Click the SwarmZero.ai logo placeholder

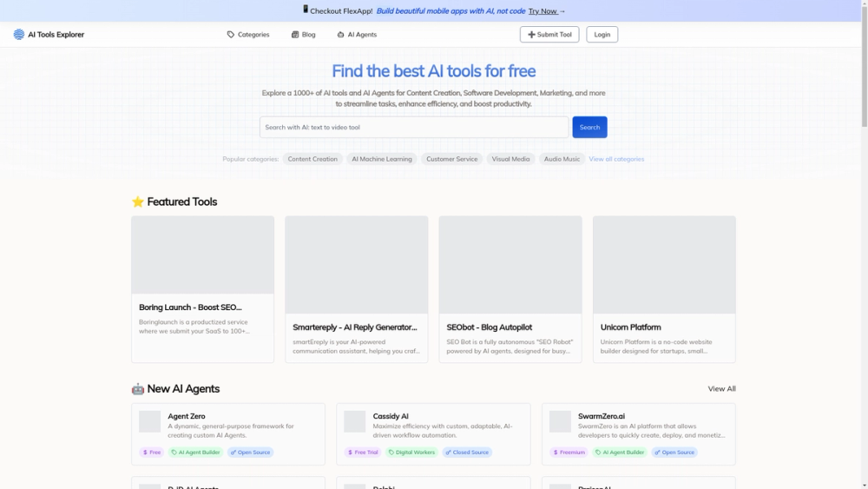click(x=560, y=421)
